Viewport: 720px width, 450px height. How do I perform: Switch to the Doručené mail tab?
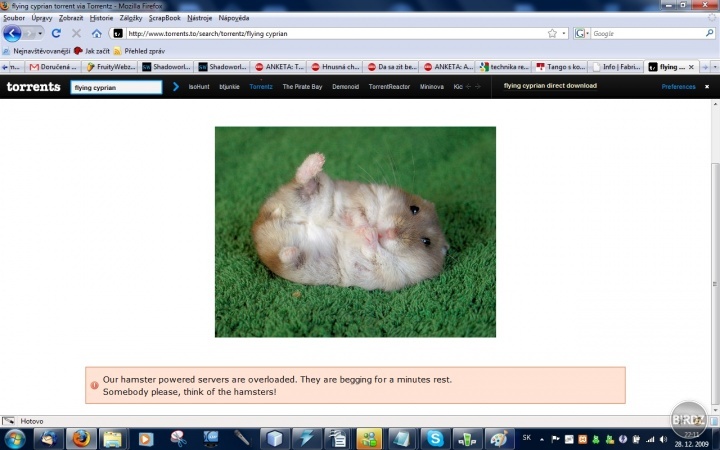click(53, 67)
